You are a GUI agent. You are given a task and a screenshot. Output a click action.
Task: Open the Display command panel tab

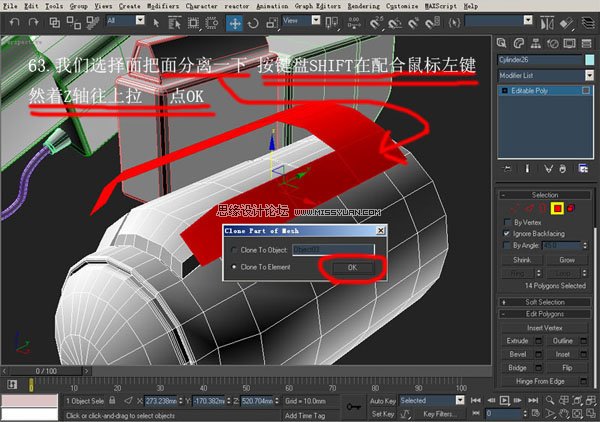569,44
